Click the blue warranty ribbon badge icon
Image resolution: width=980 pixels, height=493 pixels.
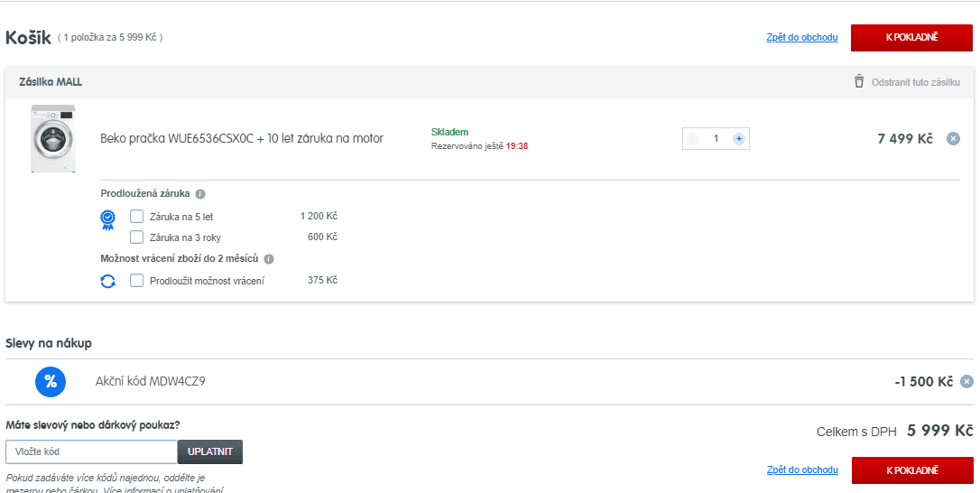coord(108,220)
